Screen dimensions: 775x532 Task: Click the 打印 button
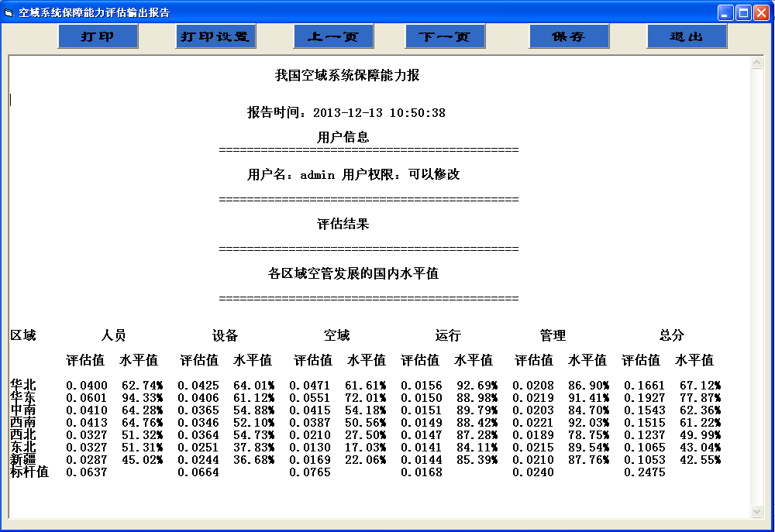tap(98, 36)
